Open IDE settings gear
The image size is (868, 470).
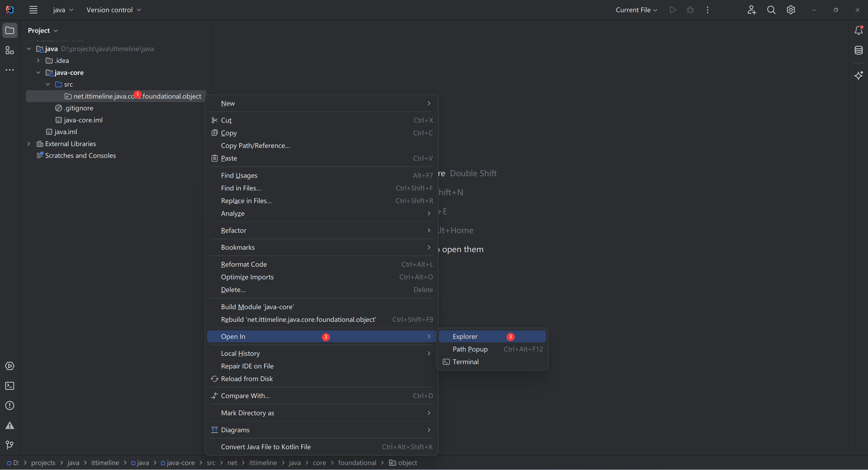(x=790, y=10)
